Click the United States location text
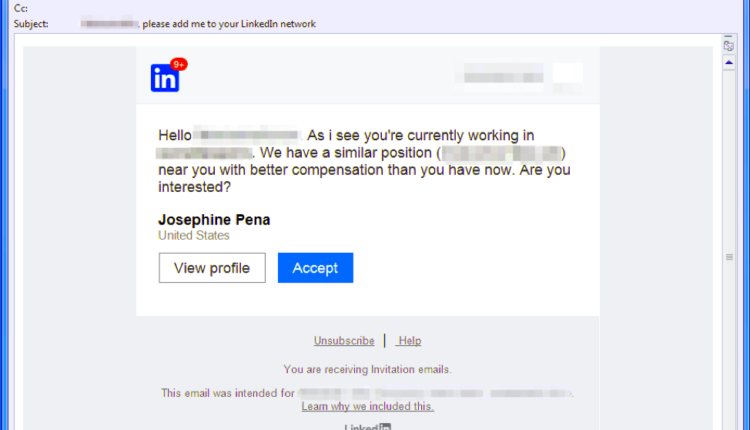 194,235
